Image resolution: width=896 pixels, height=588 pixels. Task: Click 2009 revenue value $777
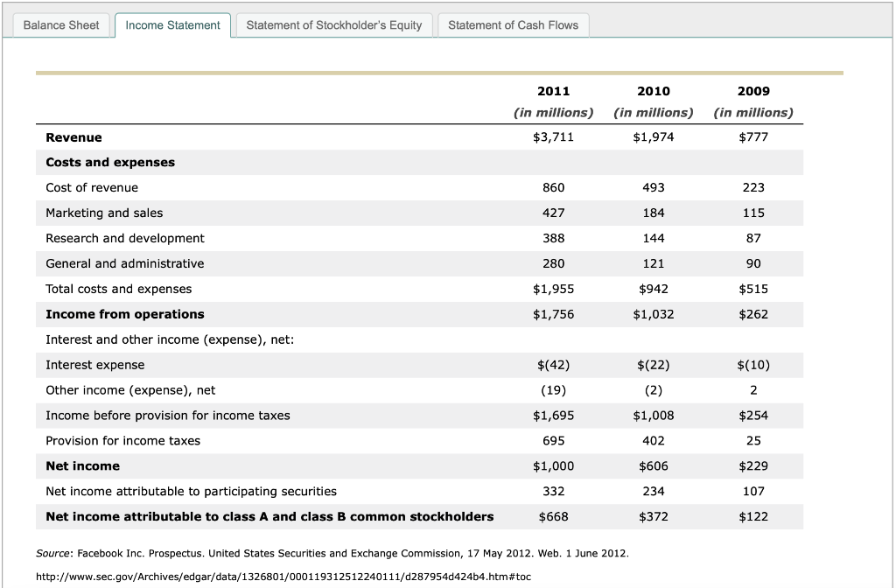tap(753, 137)
